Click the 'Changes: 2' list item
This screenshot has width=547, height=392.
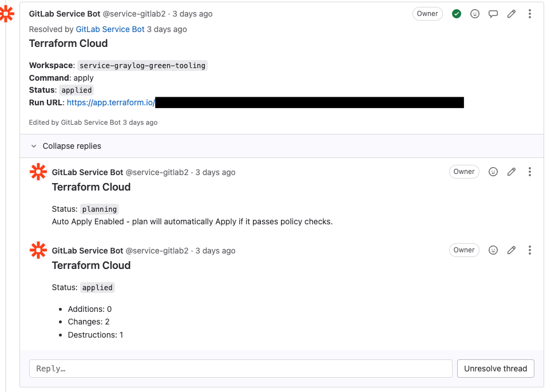tap(89, 322)
